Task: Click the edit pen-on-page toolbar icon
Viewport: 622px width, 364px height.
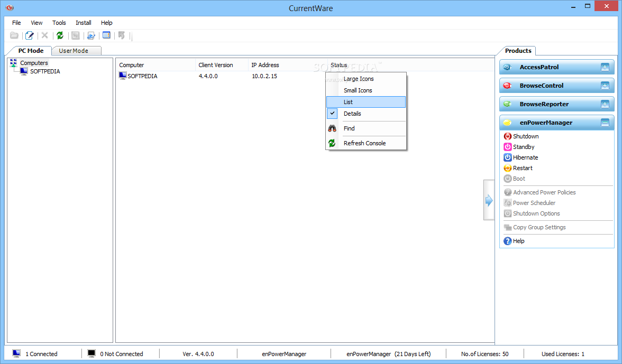Action: (x=30, y=35)
